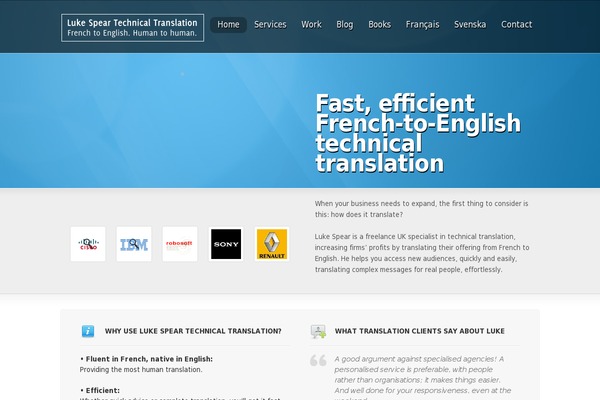Click the 'When your business needs to expand' paragraph
This screenshot has width=600, height=400.
[421, 209]
